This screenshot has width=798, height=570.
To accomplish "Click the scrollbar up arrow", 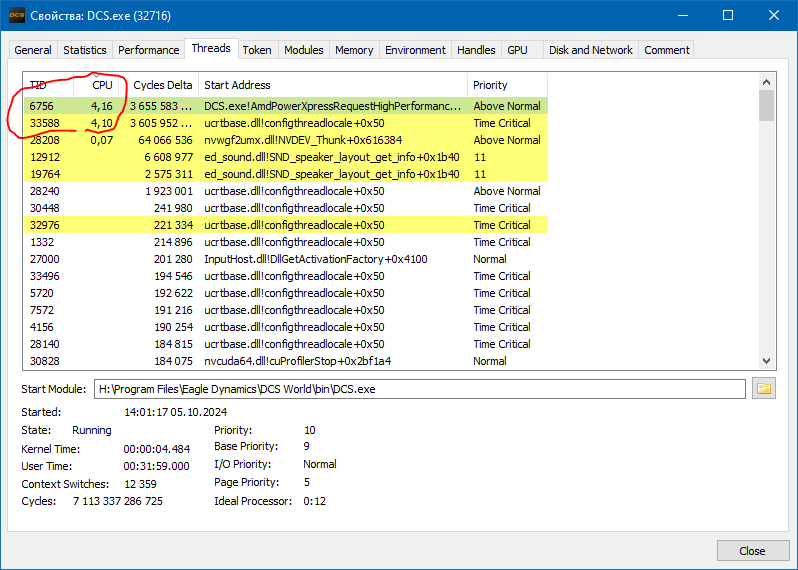I will [x=766, y=82].
